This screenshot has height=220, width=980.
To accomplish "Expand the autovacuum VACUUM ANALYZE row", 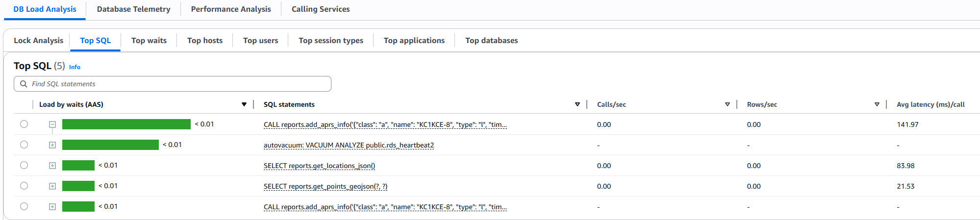I will click(x=52, y=145).
